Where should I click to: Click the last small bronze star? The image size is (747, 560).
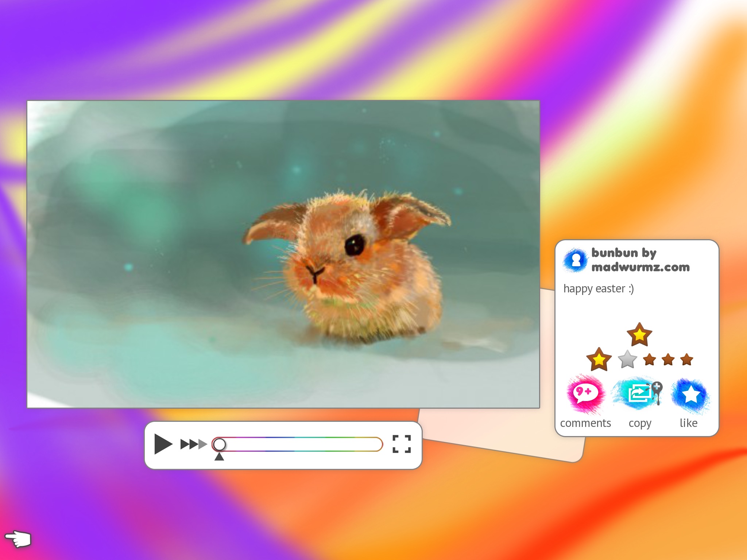pos(687,359)
